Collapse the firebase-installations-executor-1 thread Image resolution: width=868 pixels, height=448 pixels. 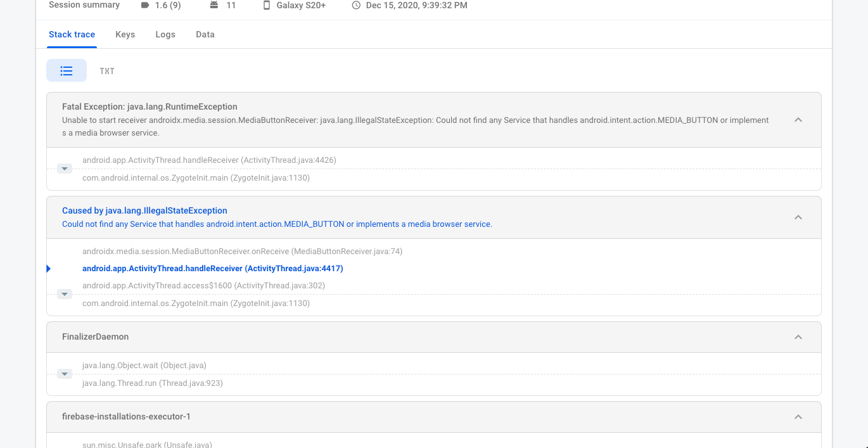[x=798, y=417]
